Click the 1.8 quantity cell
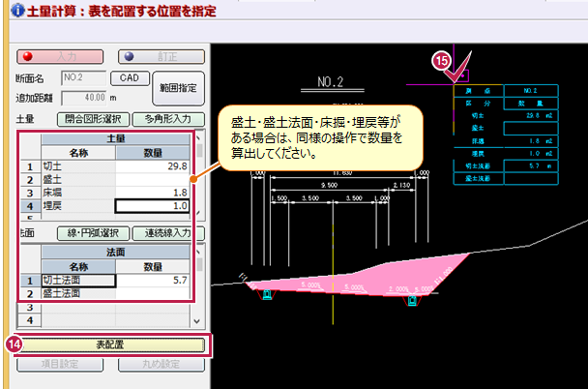The width and height of the screenshot is (588, 389). click(x=152, y=193)
